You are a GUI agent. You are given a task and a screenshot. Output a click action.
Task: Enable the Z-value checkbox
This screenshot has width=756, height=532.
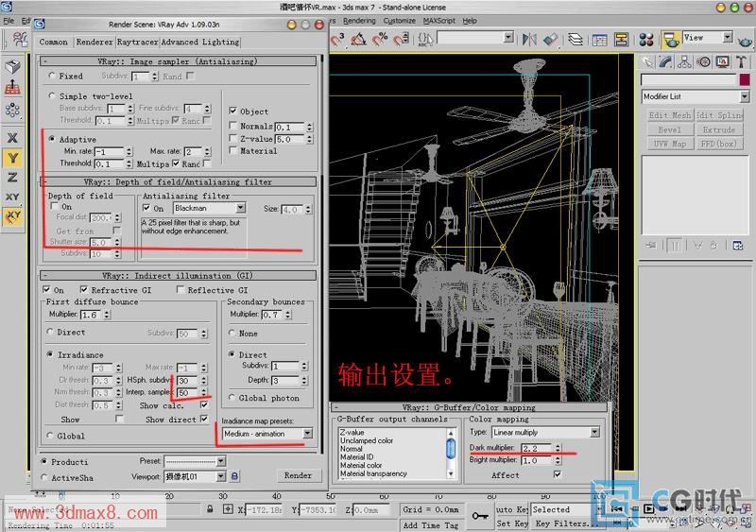pos(232,138)
